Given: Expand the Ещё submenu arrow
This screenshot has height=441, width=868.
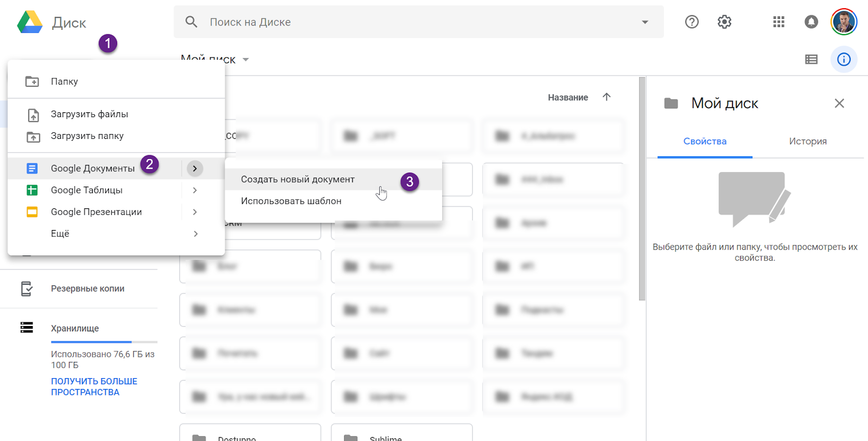Looking at the screenshot, I should click(195, 233).
